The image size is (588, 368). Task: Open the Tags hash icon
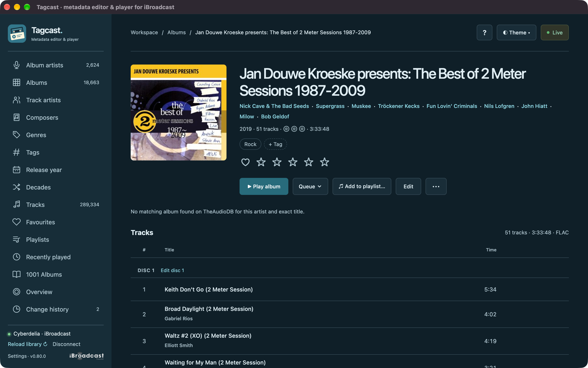17,152
